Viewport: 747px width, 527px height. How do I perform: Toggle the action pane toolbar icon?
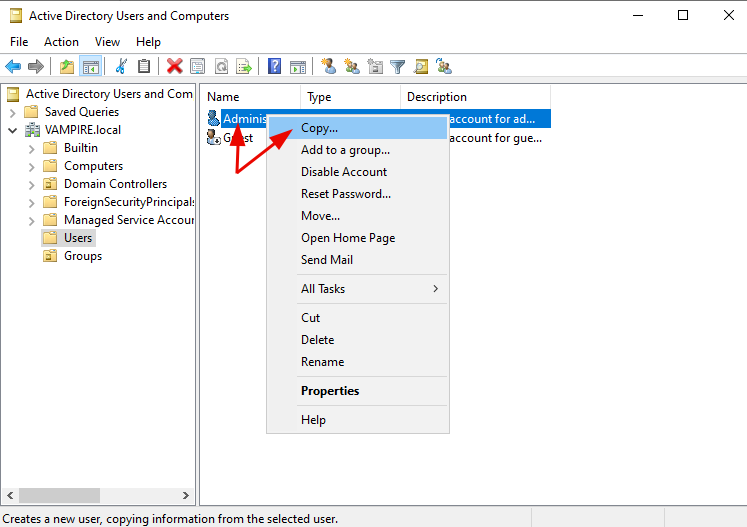(298, 66)
